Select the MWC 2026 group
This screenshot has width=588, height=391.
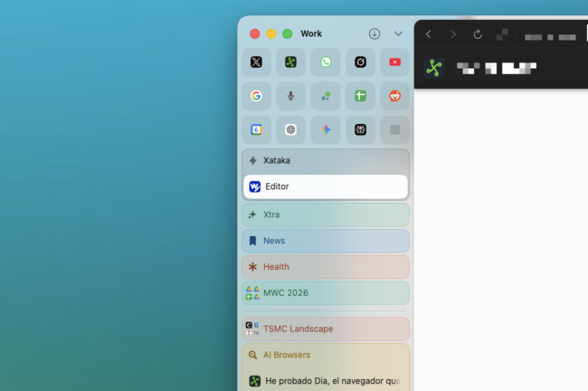tap(325, 293)
